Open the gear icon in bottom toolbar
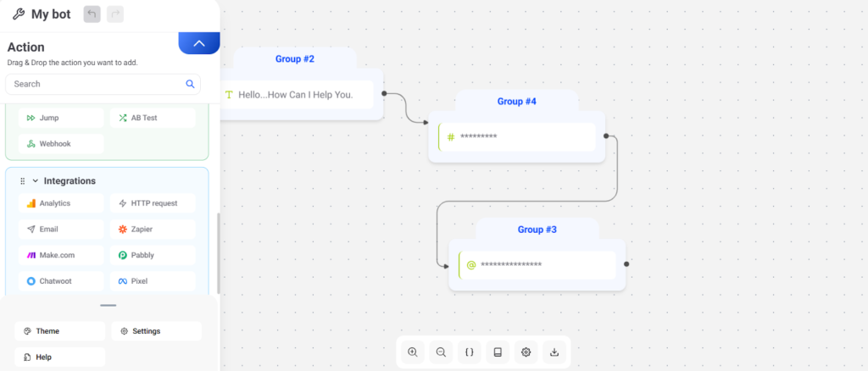 tap(526, 352)
